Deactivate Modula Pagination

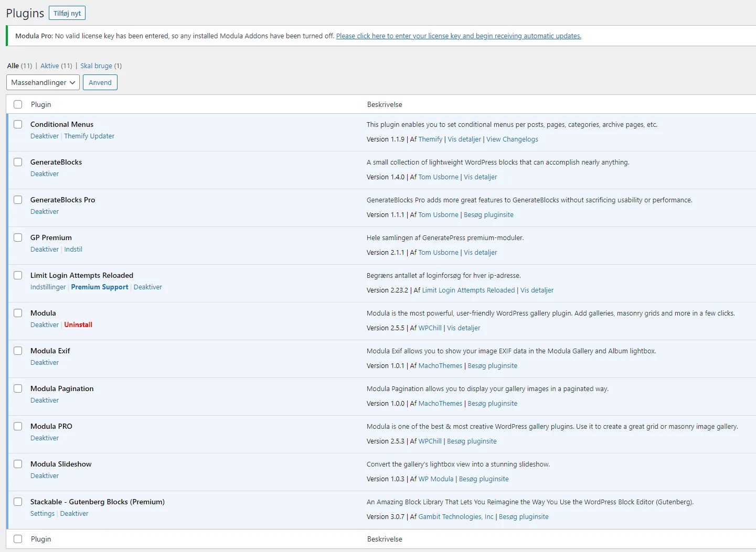[45, 400]
